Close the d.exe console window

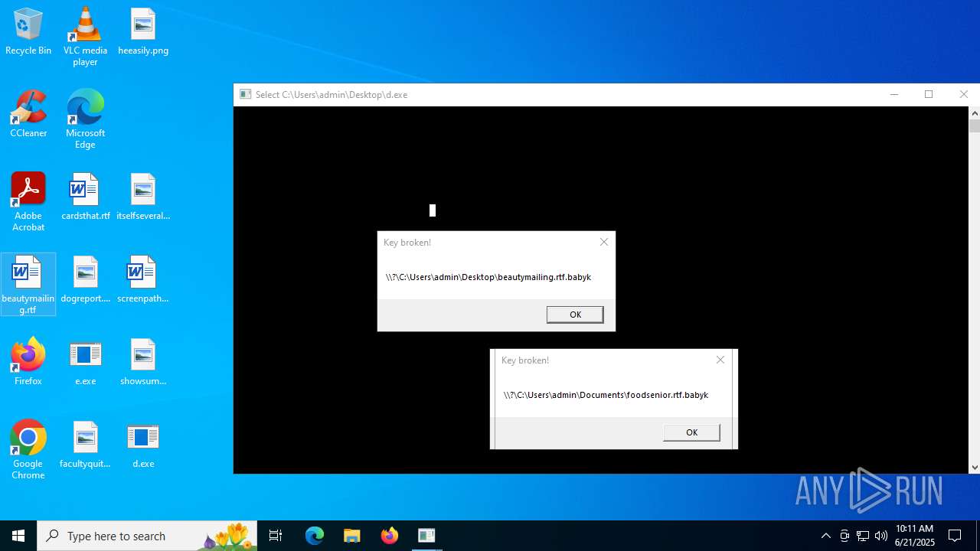tap(964, 94)
